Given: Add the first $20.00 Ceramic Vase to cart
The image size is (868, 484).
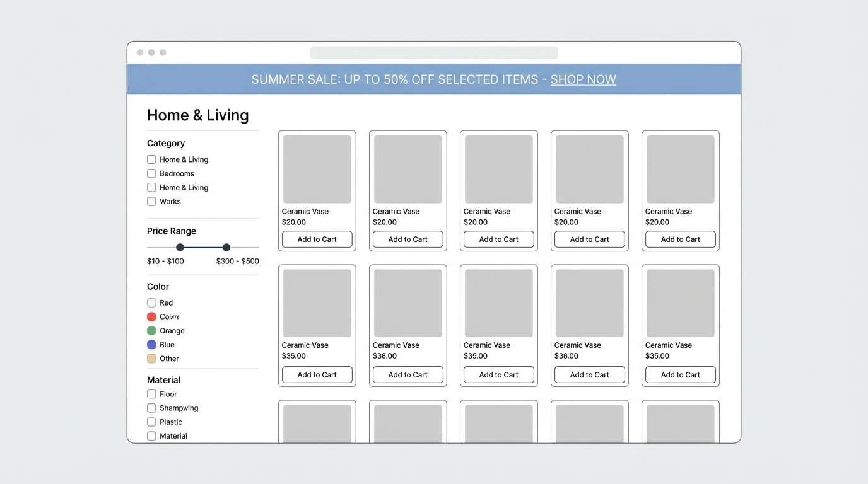Looking at the screenshot, I should pos(317,239).
